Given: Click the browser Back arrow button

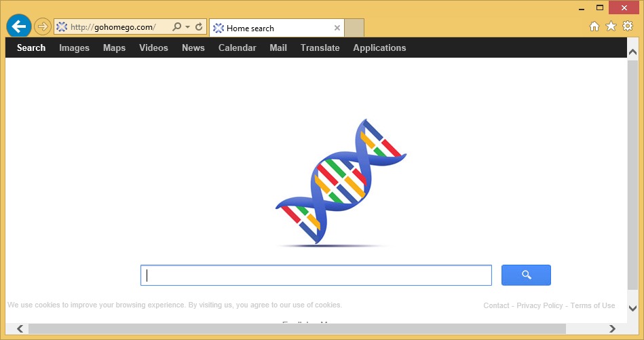Looking at the screenshot, I should (19, 26).
